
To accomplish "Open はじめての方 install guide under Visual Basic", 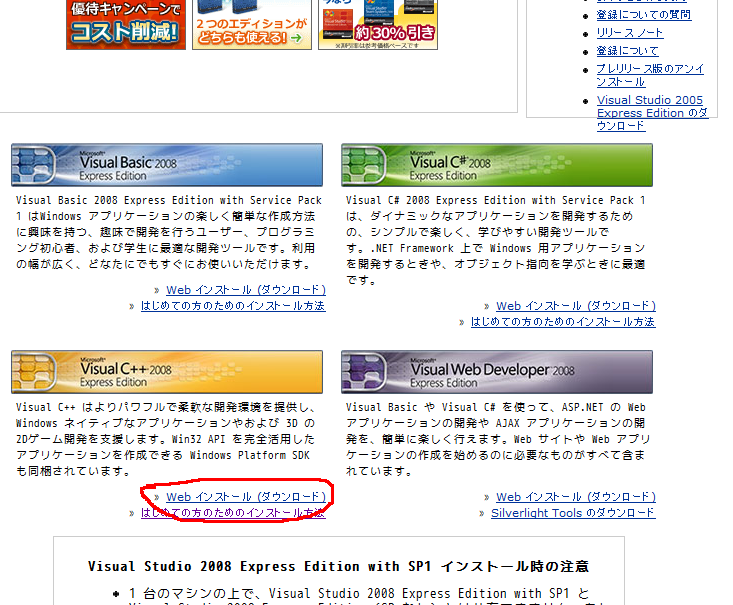I will click(232, 306).
